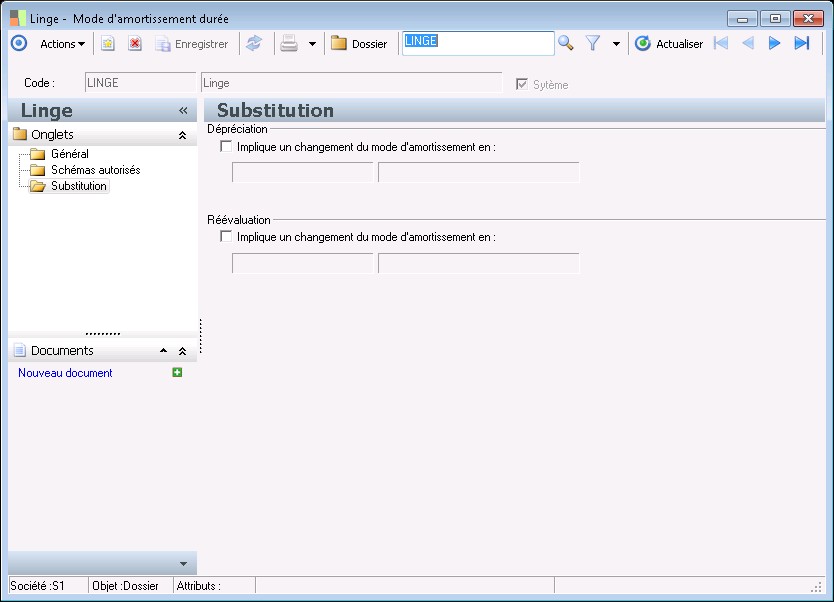834x602 pixels.
Task: Select the Substitution tree item
Action: tap(79, 186)
